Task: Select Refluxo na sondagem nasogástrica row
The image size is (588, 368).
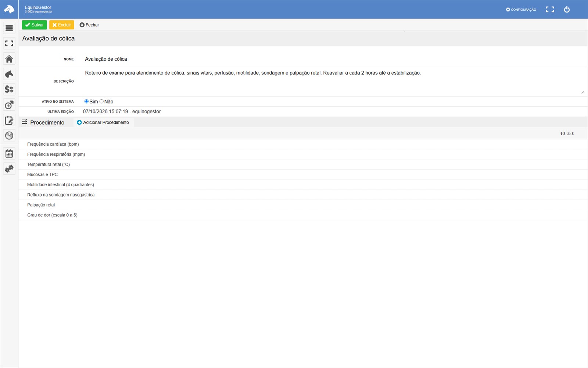Action: tap(303, 195)
